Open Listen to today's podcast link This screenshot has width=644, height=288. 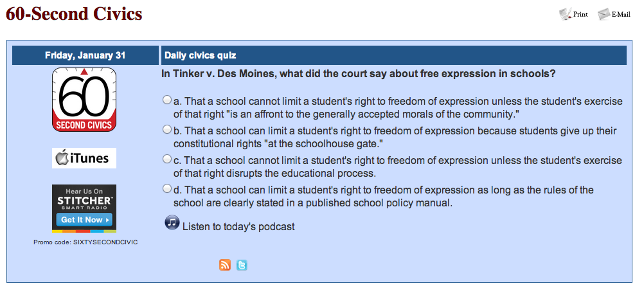[x=238, y=226]
